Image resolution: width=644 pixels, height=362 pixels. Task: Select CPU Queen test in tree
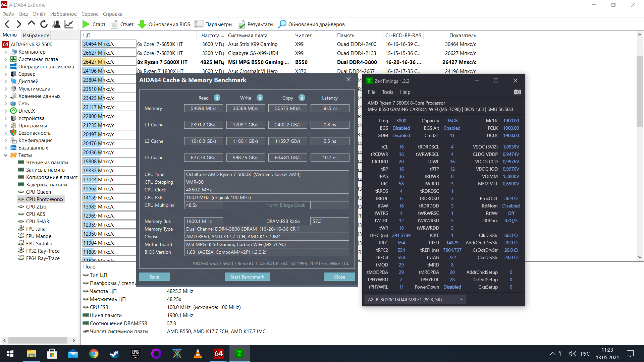pos(38,192)
